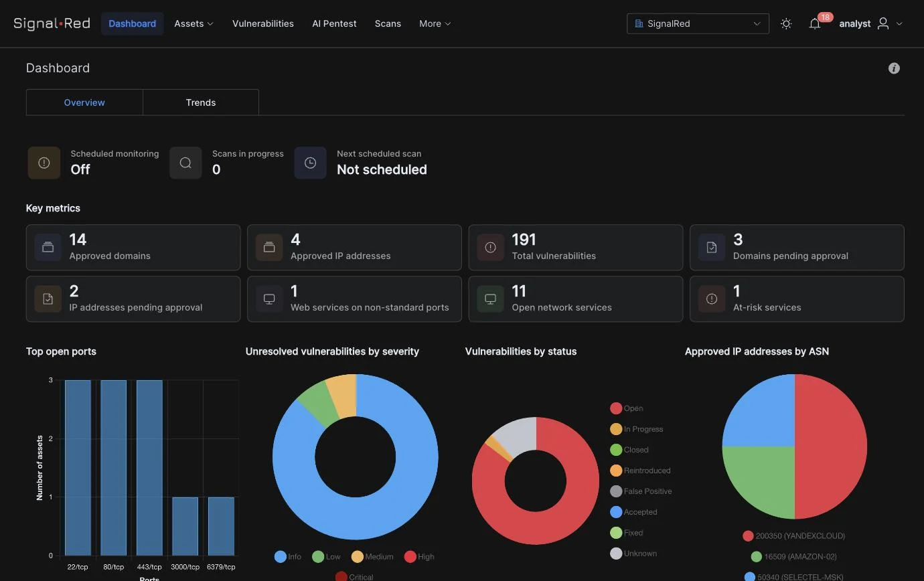
Task: Click the 22/tcp bar in ports chart
Action: pyautogui.click(x=78, y=468)
